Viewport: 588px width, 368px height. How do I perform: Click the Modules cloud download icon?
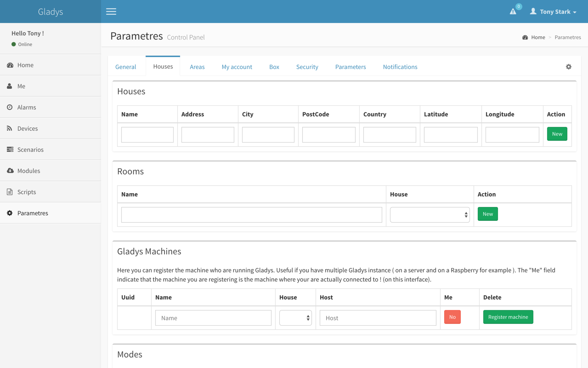tap(10, 170)
